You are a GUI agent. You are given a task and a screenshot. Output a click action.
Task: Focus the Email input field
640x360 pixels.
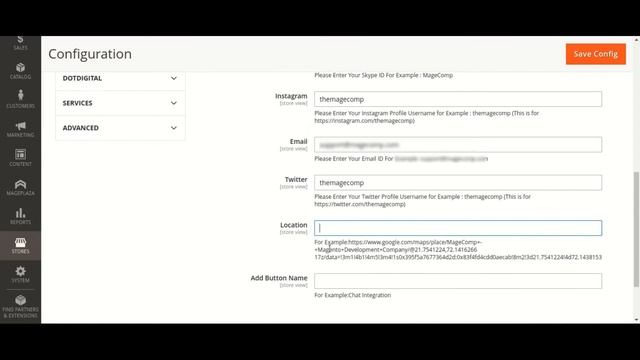click(x=458, y=145)
